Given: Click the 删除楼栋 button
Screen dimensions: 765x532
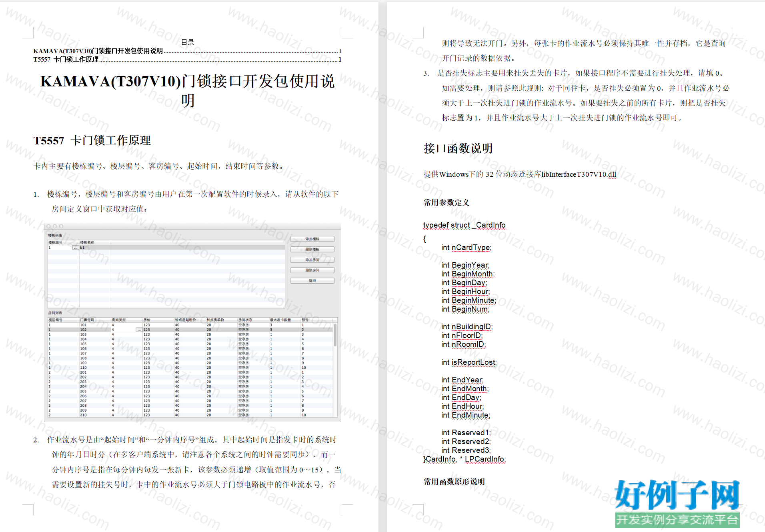Looking at the screenshot, I should coord(312,249).
